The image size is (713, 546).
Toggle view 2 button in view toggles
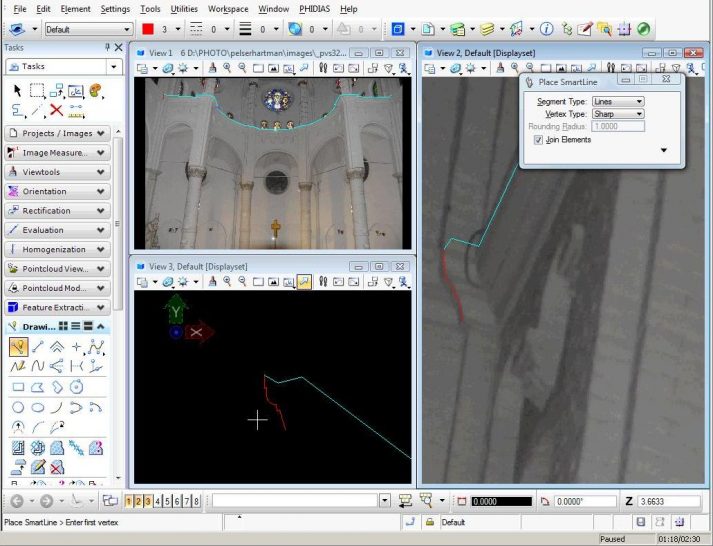tap(138, 501)
